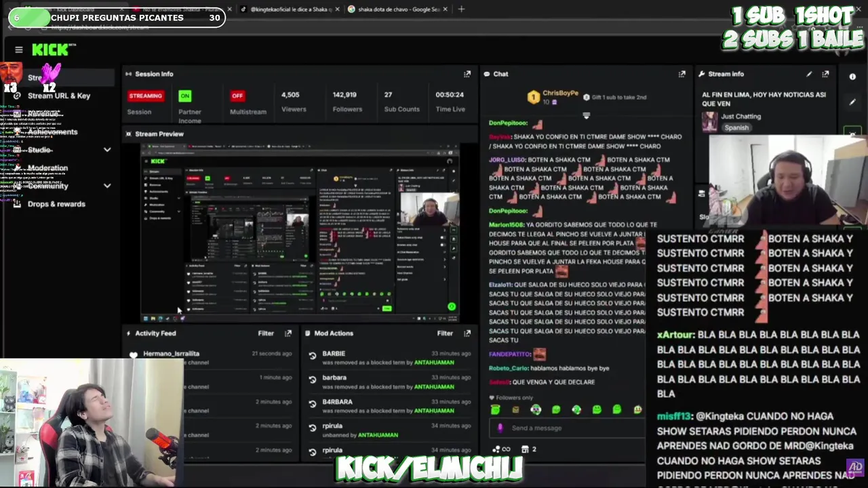
Task: Open the Mod Actions Filter
Action: tap(445, 333)
